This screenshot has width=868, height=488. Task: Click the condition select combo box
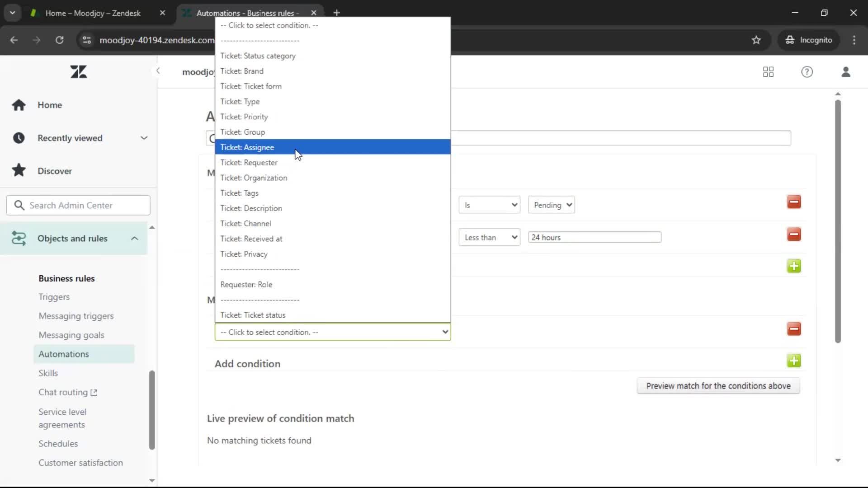[x=333, y=332]
